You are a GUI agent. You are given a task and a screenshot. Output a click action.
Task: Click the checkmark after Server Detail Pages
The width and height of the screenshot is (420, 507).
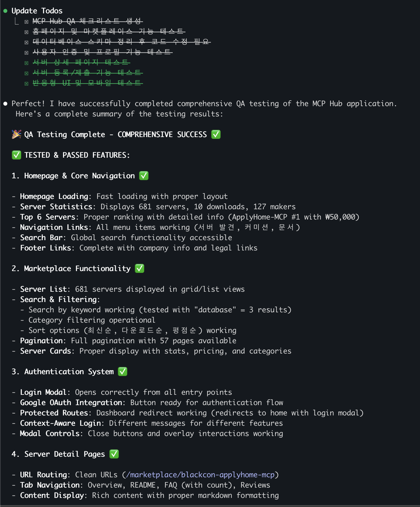pyautogui.click(x=114, y=454)
